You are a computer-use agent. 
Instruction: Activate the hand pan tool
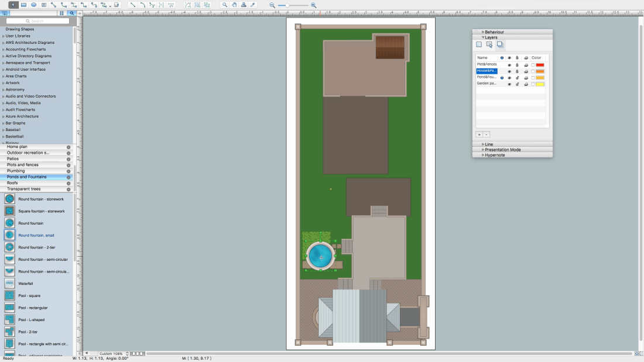point(234,5)
